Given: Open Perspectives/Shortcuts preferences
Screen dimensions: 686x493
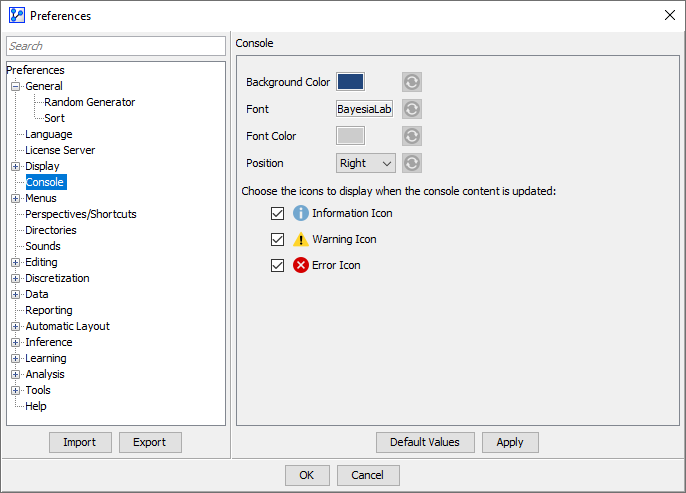Looking at the screenshot, I should coord(81,214).
